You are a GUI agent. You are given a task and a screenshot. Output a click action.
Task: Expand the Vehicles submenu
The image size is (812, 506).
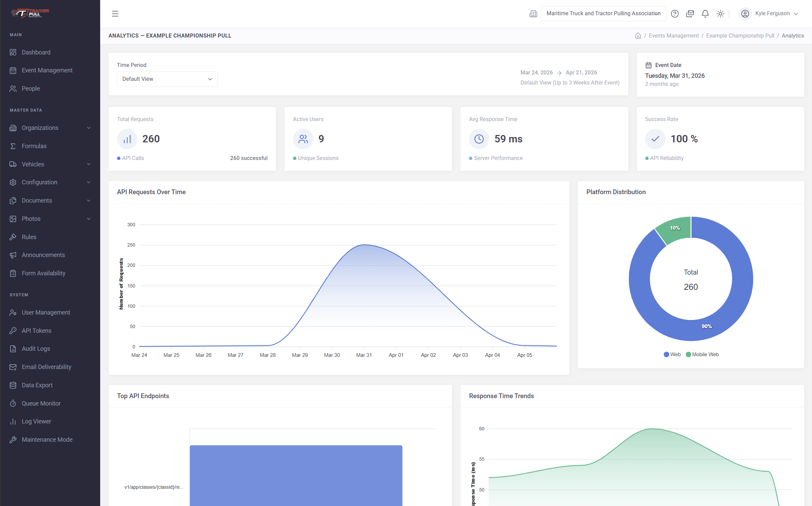point(50,164)
